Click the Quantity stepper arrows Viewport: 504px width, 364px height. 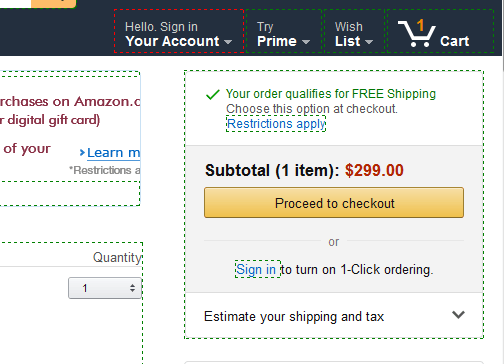[132, 288]
